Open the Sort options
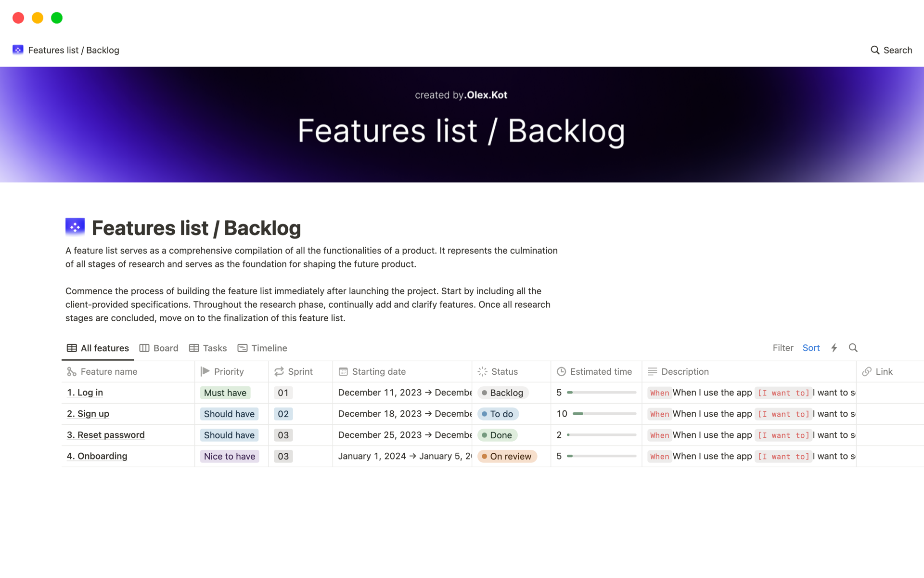The width and height of the screenshot is (924, 578). point(811,348)
